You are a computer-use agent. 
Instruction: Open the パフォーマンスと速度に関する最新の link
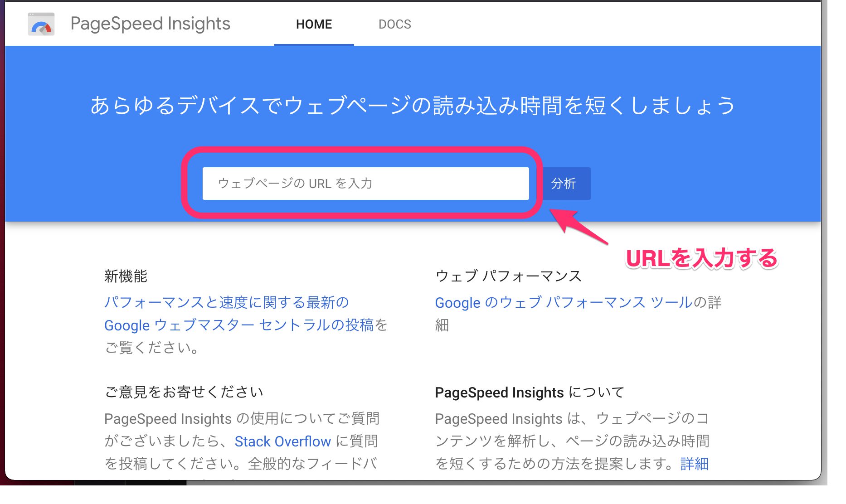point(226,302)
